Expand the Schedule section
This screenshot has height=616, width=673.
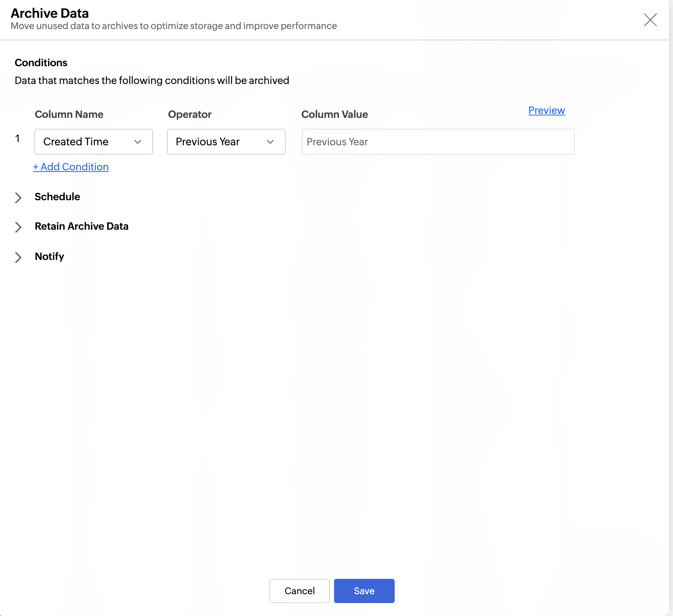(x=57, y=197)
